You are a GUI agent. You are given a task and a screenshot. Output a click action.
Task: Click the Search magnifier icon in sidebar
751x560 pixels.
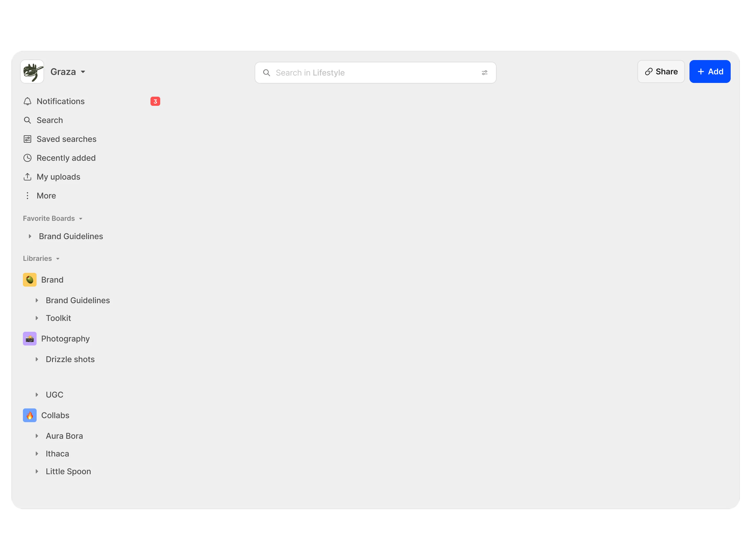pyautogui.click(x=27, y=120)
